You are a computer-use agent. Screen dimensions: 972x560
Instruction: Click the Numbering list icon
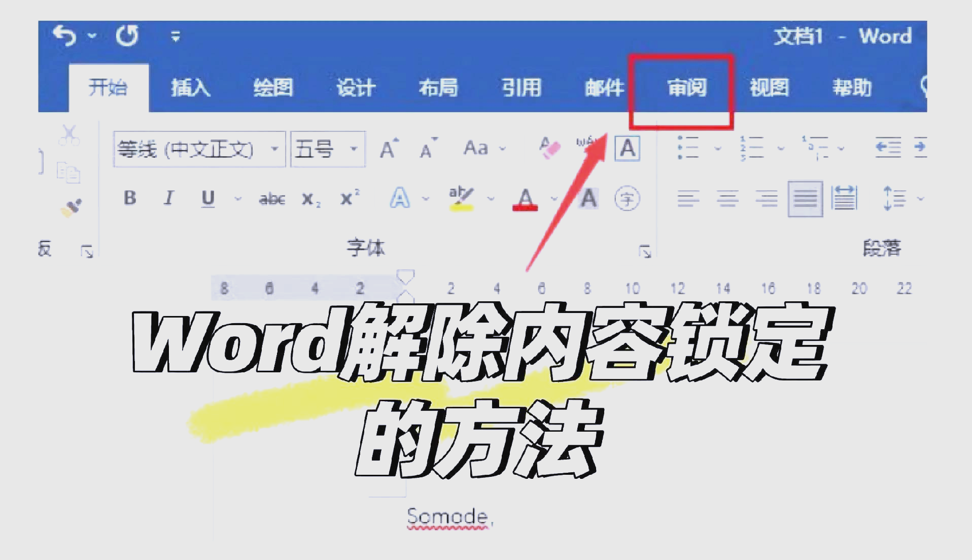pyautogui.click(x=751, y=148)
